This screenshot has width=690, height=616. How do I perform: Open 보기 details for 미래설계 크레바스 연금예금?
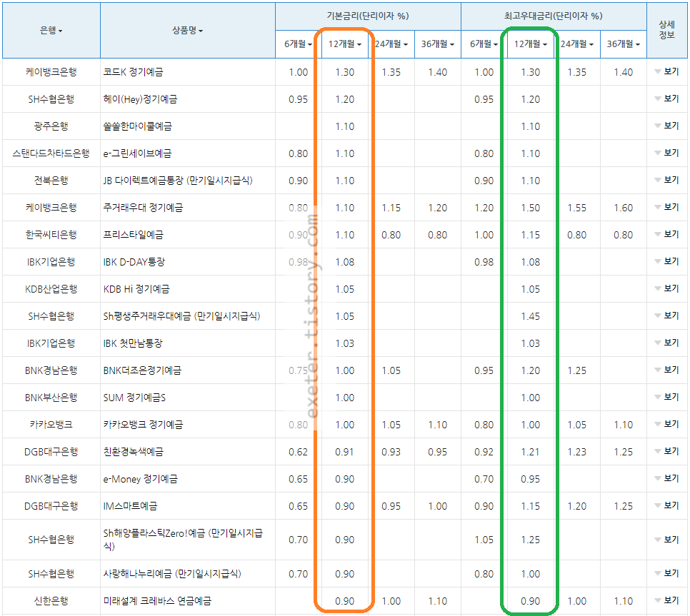point(666,600)
